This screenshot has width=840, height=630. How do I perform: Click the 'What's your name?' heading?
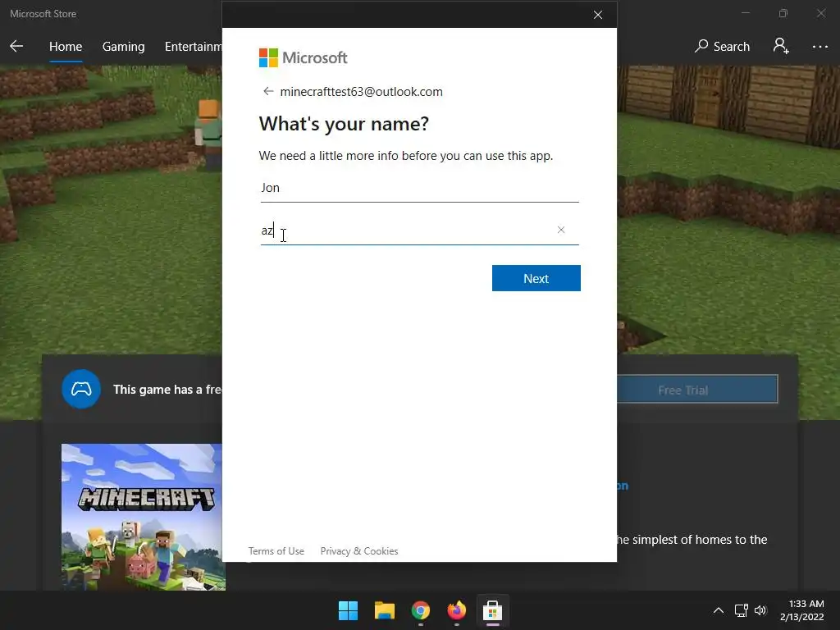coord(344,124)
